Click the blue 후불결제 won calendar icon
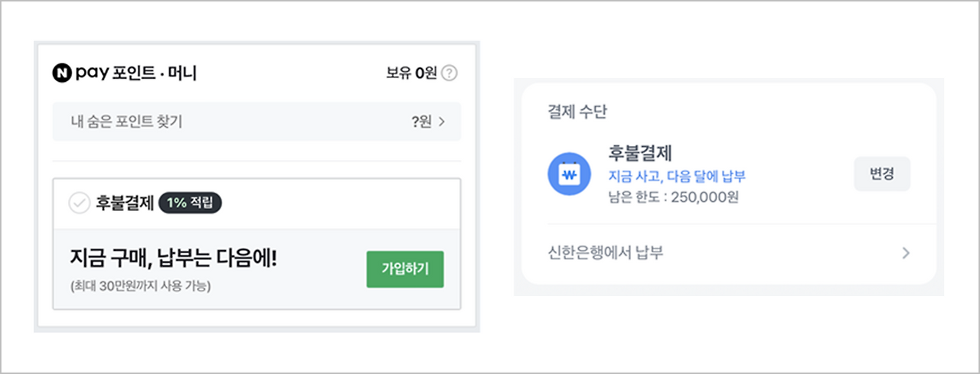Image resolution: width=980 pixels, height=374 pixels. click(x=569, y=175)
